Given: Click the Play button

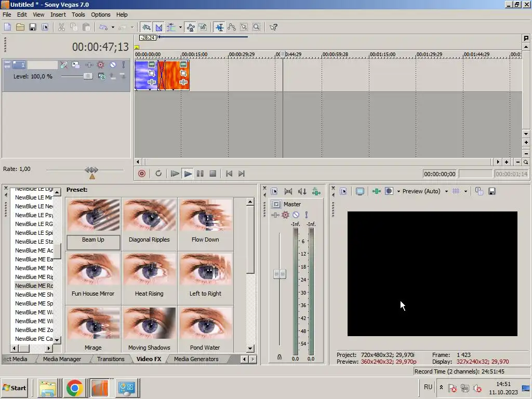Looking at the screenshot, I should [x=187, y=174].
